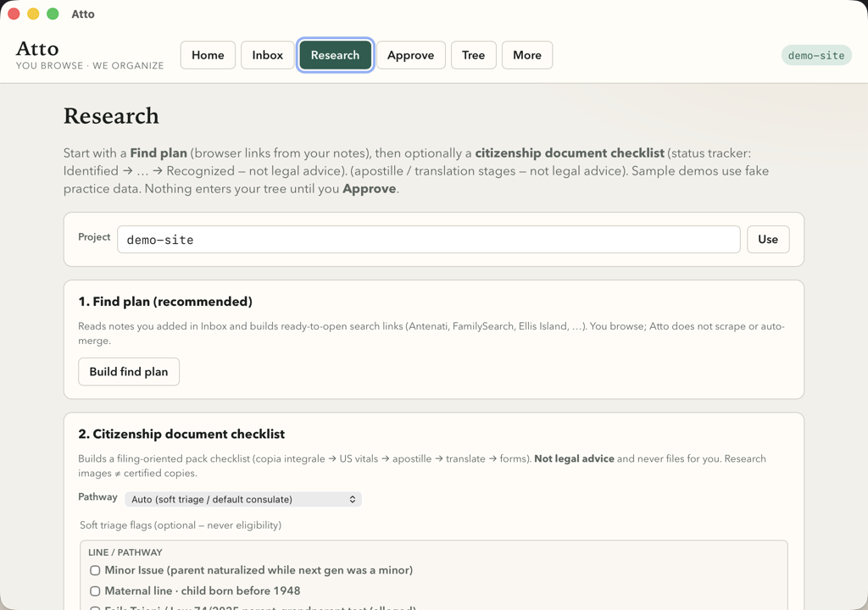Maximize the Atto window with green button
This screenshot has width=868, height=610.
pos(53,14)
